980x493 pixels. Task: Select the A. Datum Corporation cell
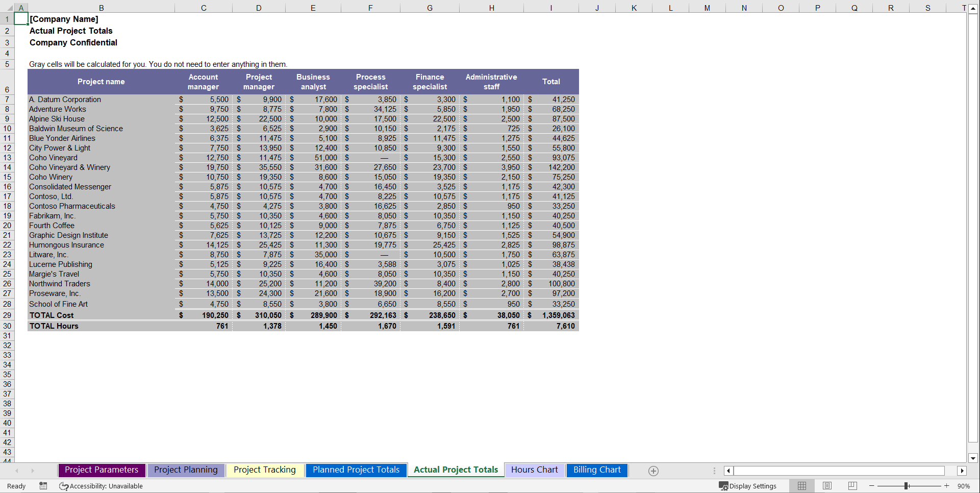(101, 100)
